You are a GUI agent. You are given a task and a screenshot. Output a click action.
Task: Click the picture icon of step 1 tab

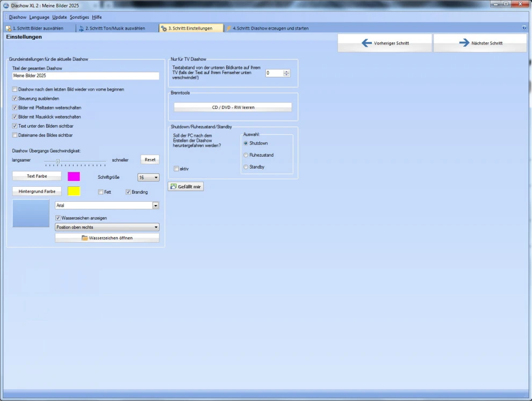(9, 28)
